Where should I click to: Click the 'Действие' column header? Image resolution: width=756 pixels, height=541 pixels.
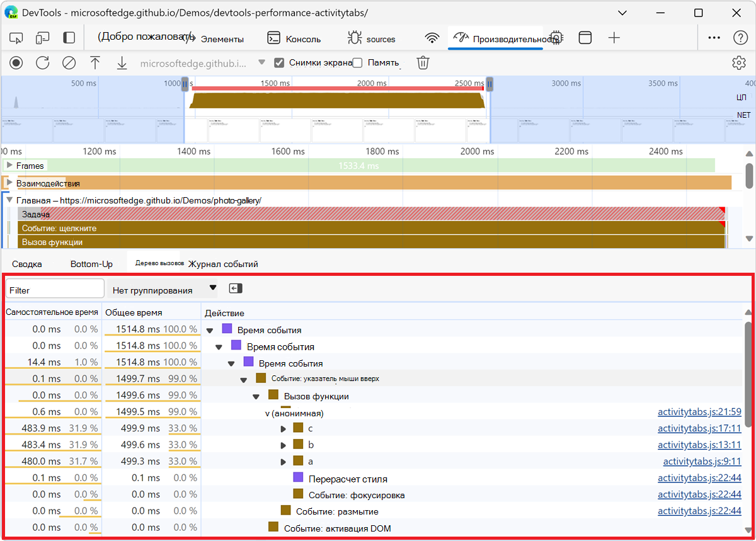click(x=472, y=313)
